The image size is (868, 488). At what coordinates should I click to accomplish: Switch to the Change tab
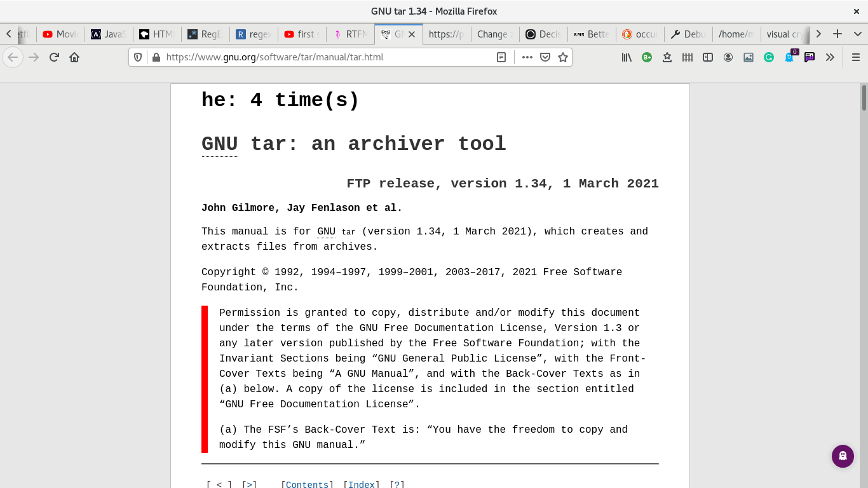tap(495, 34)
